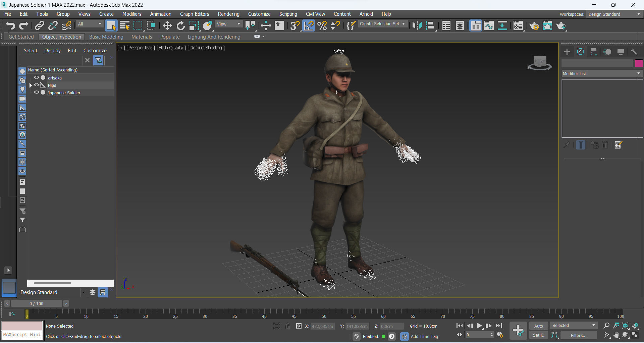Open the Utilities command panel tab

634,52
